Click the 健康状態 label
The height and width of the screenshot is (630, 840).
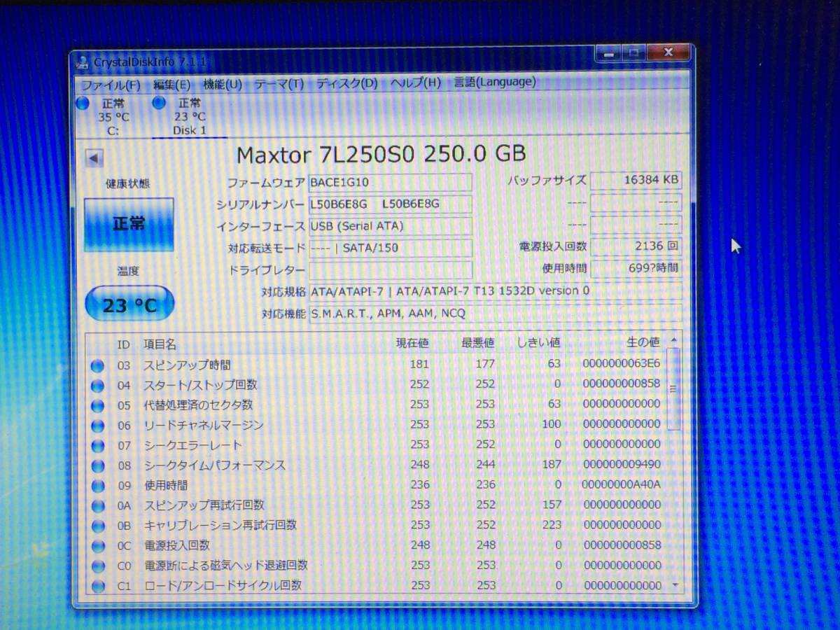pyautogui.click(x=128, y=184)
